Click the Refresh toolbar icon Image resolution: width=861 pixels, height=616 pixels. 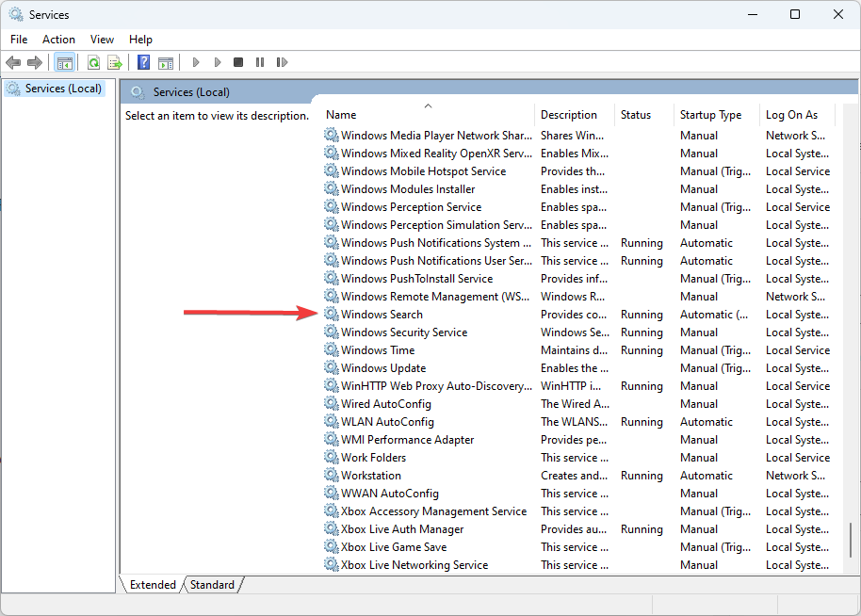point(94,62)
